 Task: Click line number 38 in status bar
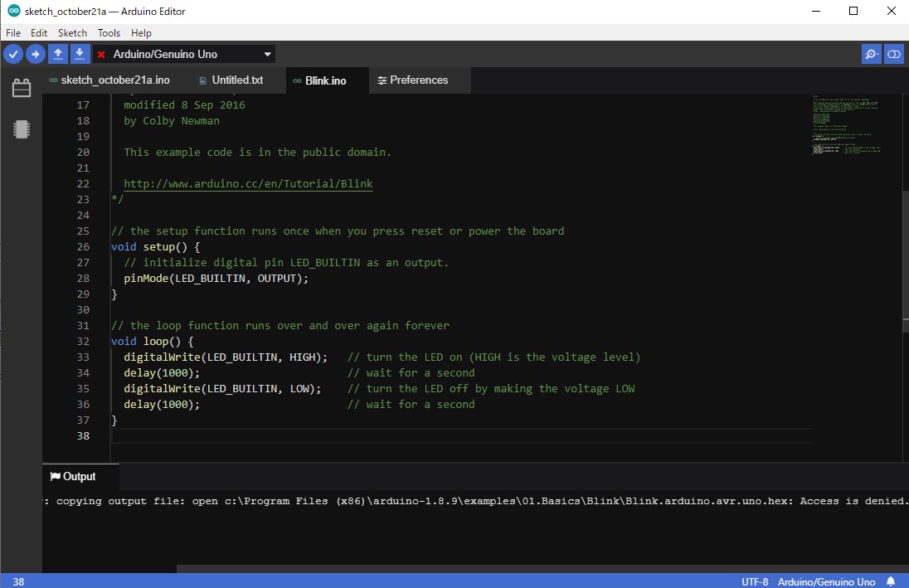pyautogui.click(x=18, y=581)
